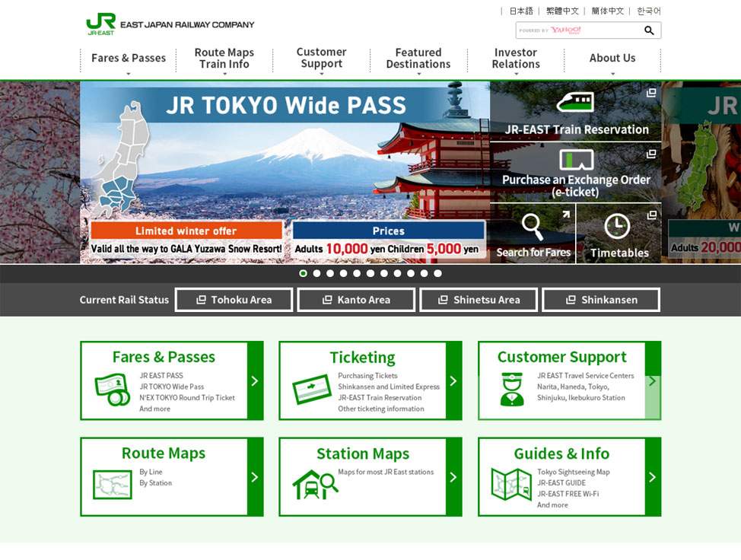This screenshot has height=560, width=741.
Task: Select the fifth carousel slide dot
Action: click(x=357, y=273)
